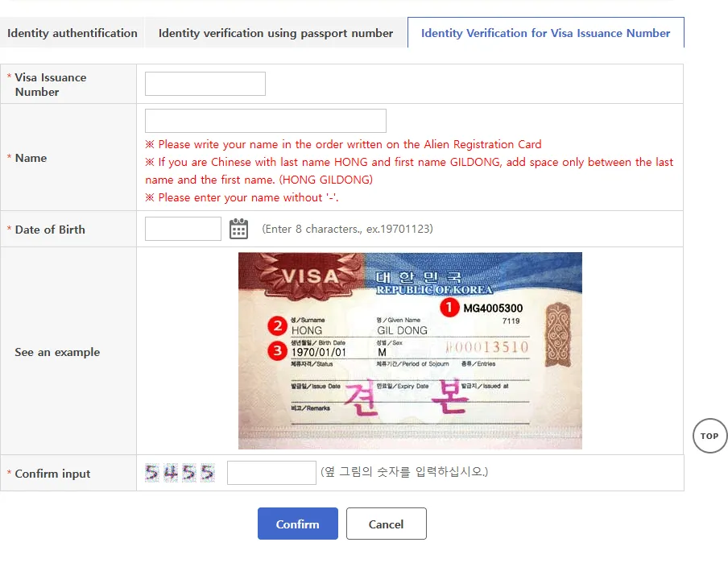Click the 5455 captcha image
Viewport: 728px width, 588px height.
(x=180, y=473)
